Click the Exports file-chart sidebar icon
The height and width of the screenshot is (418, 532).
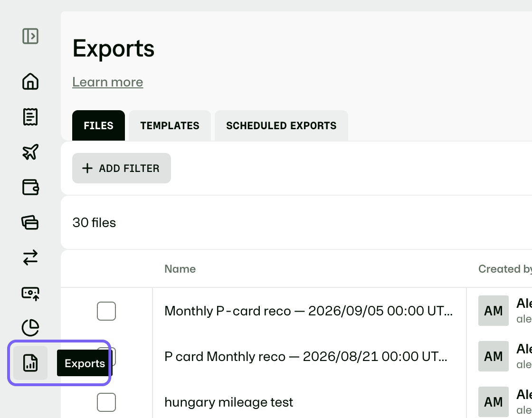tap(30, 363)
